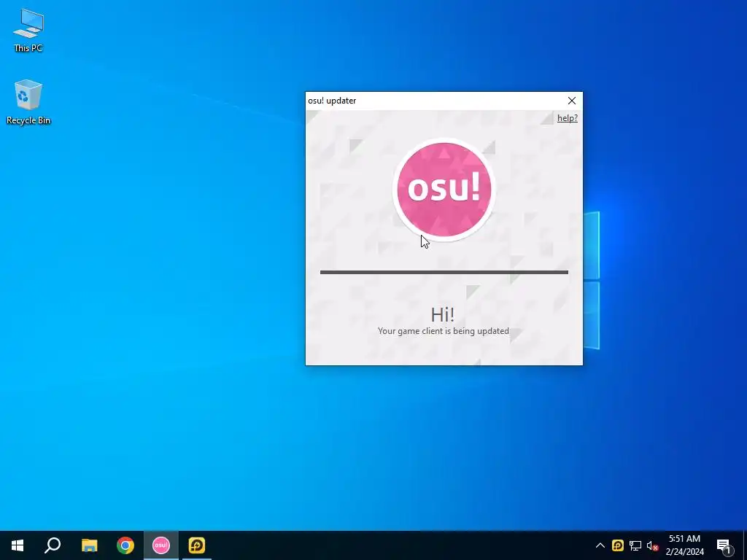Image resolution: width=747 pixels, height=560 pixels.
Task: Open the help? link in osu! updater
Action: tap(568, 118)
